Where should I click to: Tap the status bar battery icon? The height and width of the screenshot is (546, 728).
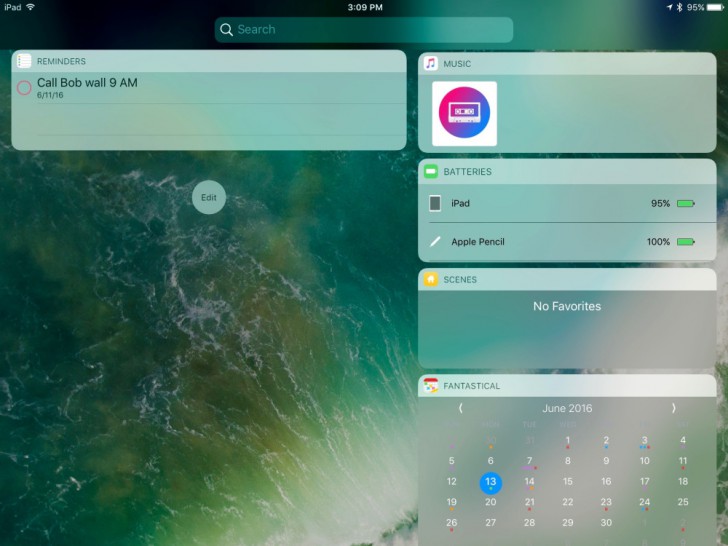point(715,7)
